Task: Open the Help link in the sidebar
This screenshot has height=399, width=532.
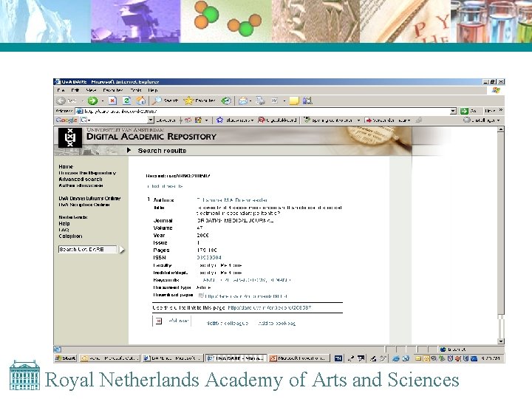Action: (64, 224)
